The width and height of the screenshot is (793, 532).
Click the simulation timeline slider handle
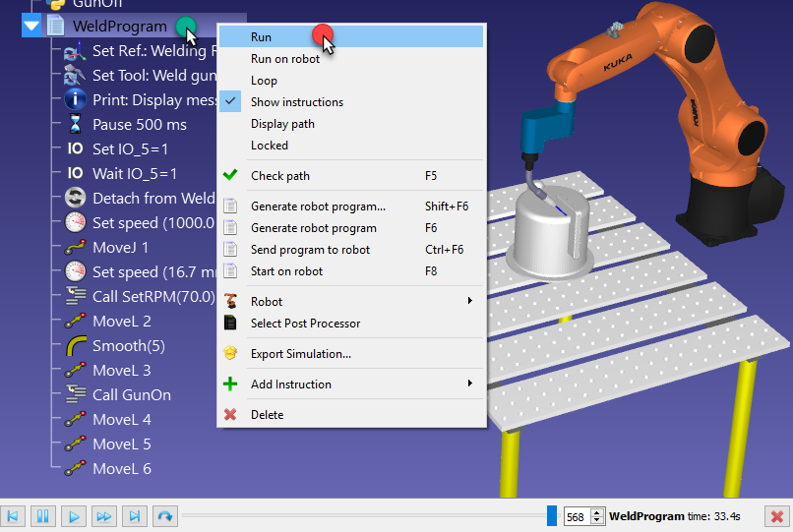tap(552, 516)
